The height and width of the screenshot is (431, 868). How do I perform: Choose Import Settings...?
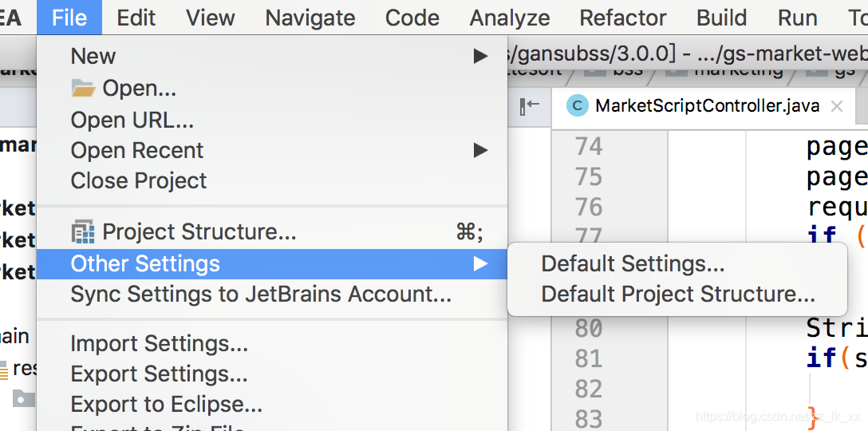tap(272, 344)
